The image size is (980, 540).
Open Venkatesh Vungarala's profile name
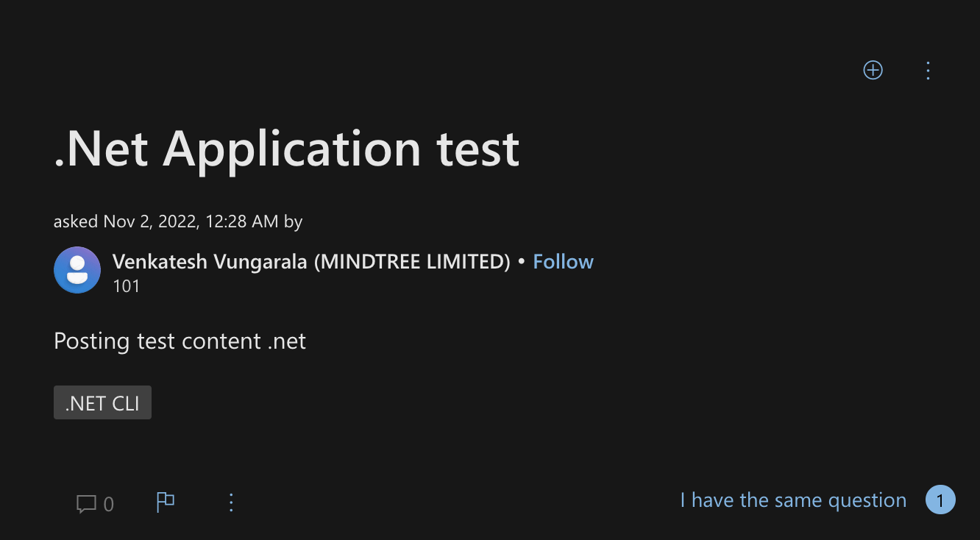click(210, 262)
